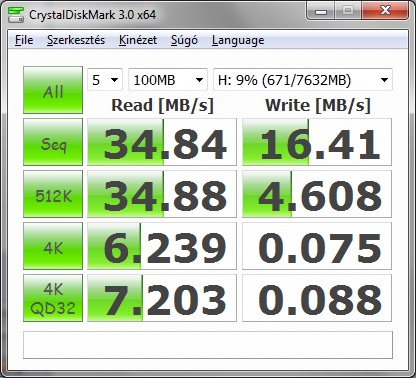The width and height of the screenshot is (416, 378).
Task: Open the Súgó menu
Action: [184, 40]
